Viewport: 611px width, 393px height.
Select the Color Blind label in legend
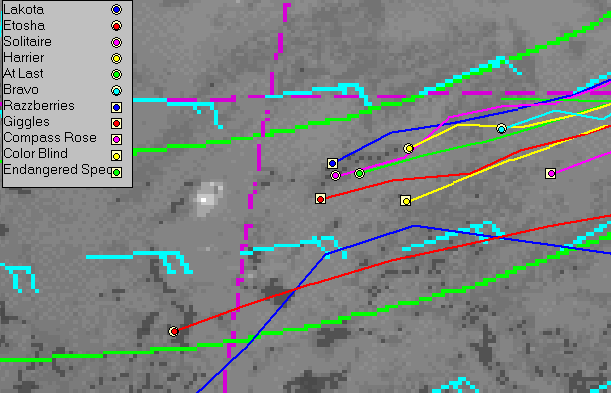click(x=35, y=153)
